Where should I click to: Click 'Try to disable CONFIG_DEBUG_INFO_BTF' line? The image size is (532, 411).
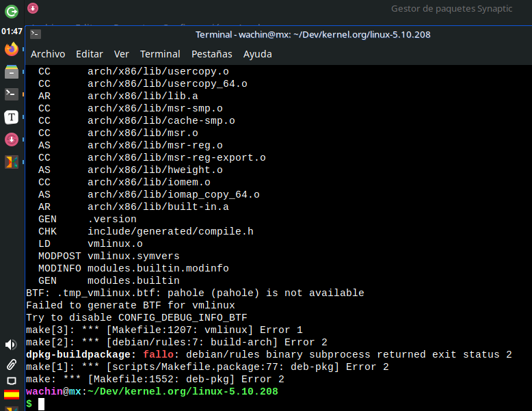137,318
